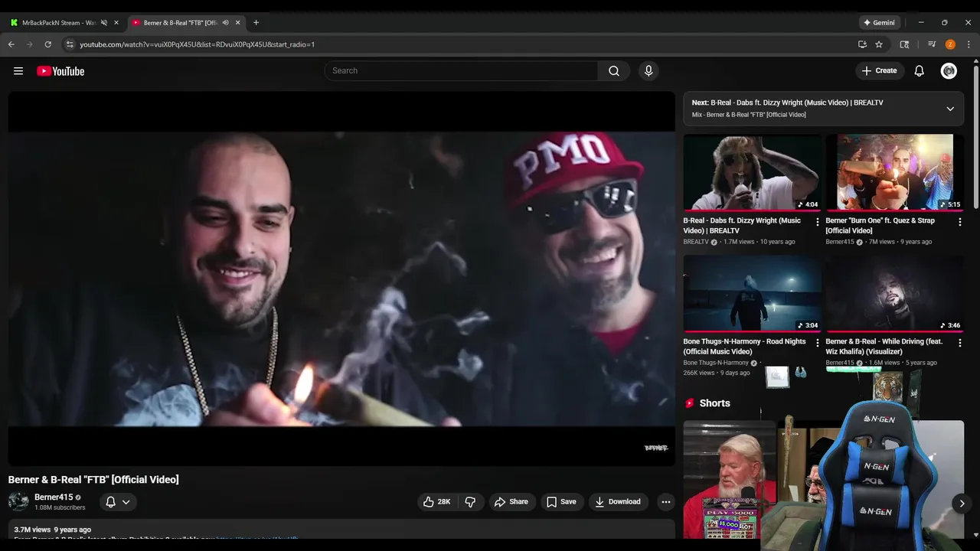Show next Shorts with right arrow
Screen dimensions: 980x551
(962, 503)
